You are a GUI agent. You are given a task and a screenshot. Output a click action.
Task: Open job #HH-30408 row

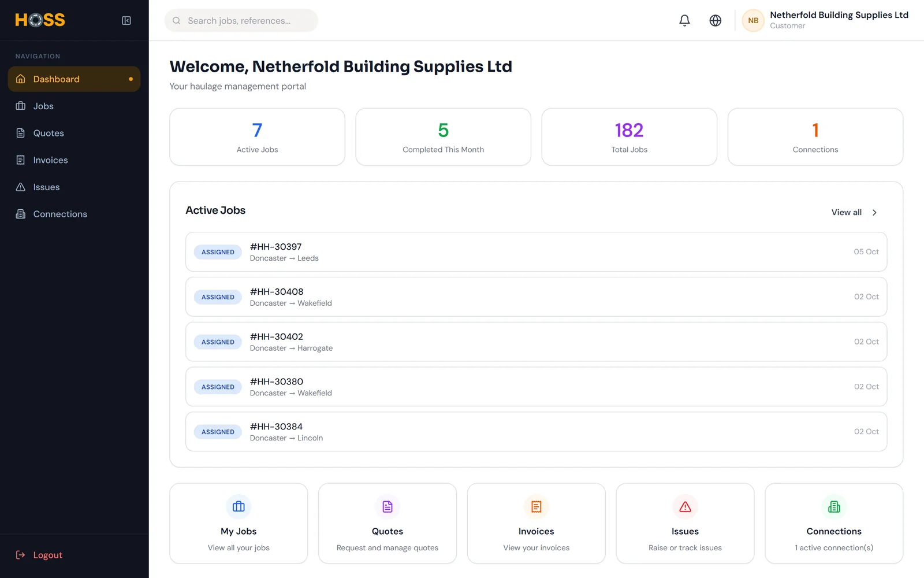tap(536, 297)
